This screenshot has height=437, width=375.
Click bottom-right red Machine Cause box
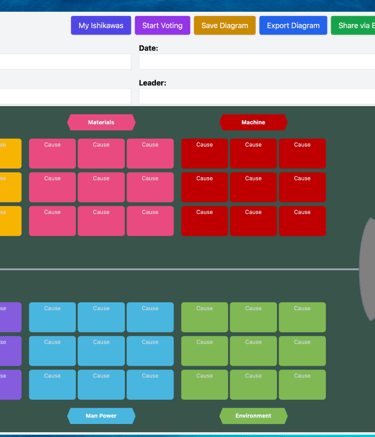(x=302, y=221)
